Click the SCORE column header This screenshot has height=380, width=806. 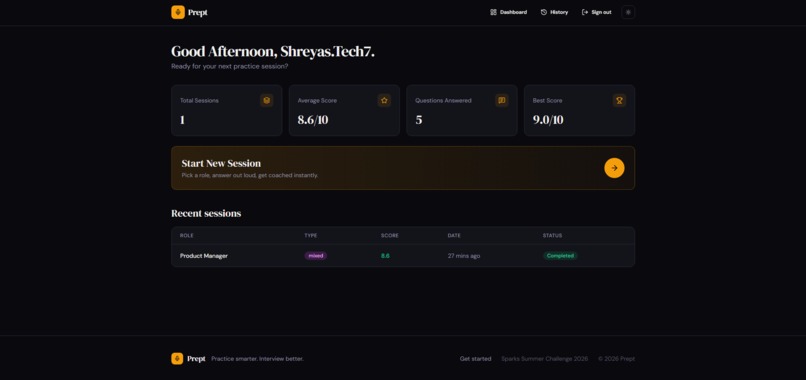(390, 236)
